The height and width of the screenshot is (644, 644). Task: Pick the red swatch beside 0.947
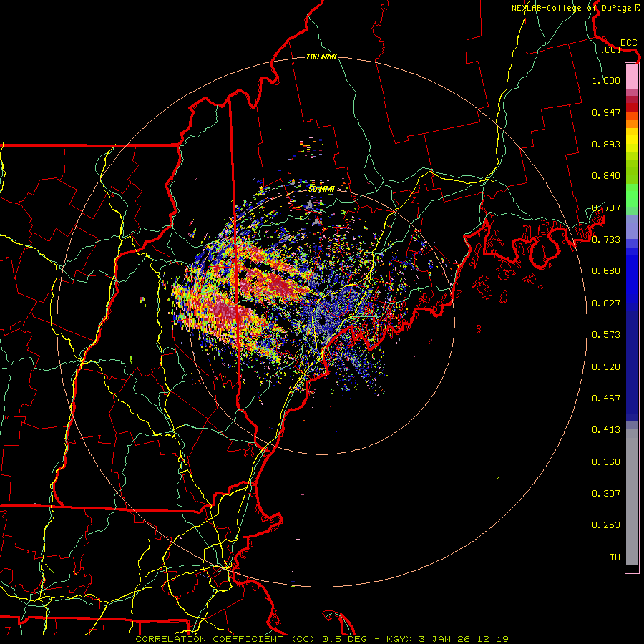click(632, 107)
